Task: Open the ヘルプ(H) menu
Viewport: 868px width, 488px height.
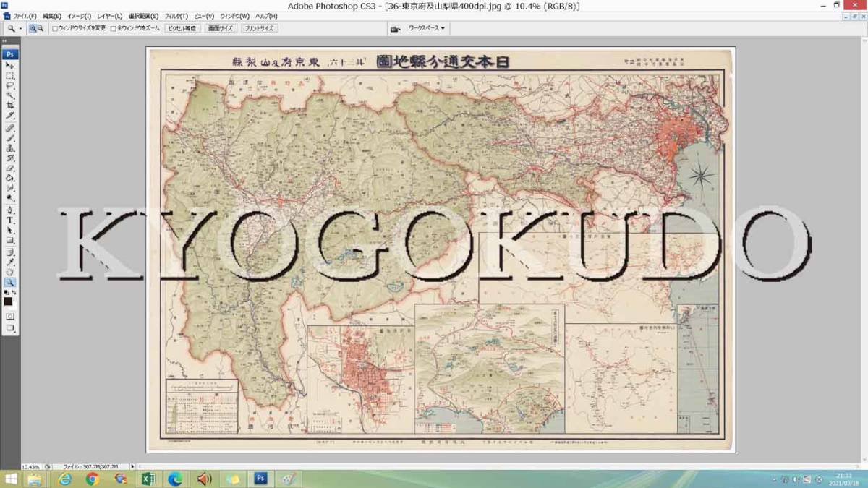Action: click(266, 16)
